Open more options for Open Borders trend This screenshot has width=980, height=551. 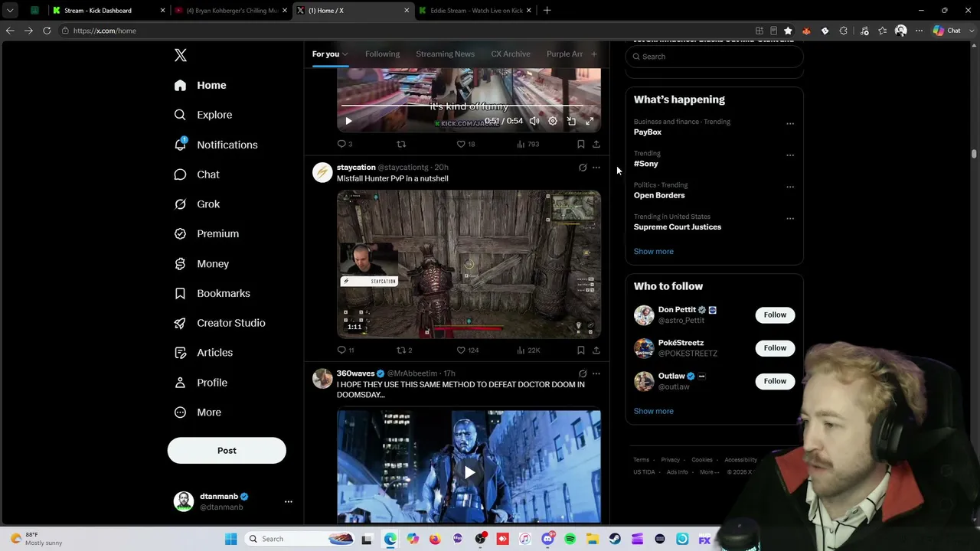click(790, 187)
